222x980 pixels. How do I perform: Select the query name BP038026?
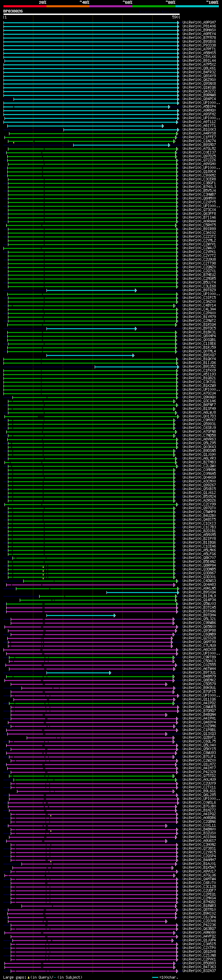[13, 11]
